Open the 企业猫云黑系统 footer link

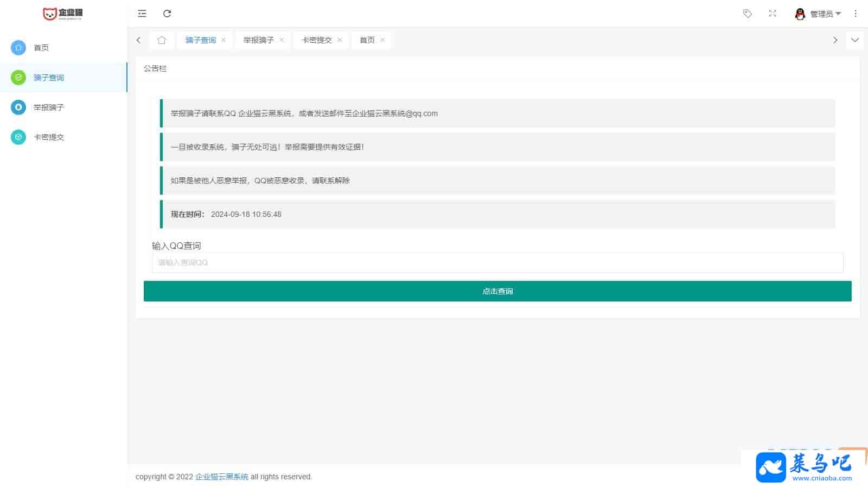tap(221, 477)
